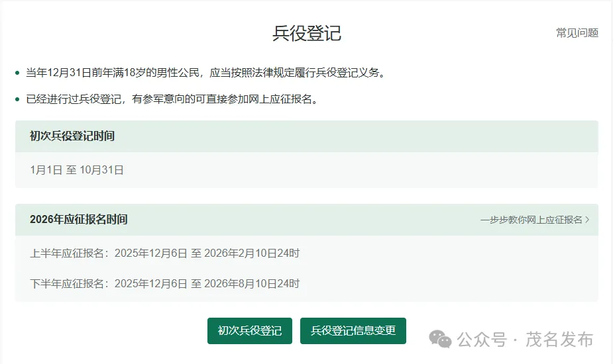Select the 下半年应征报名 date line
The width and height of the screenshot is (613, 364).
click(164, 283)
